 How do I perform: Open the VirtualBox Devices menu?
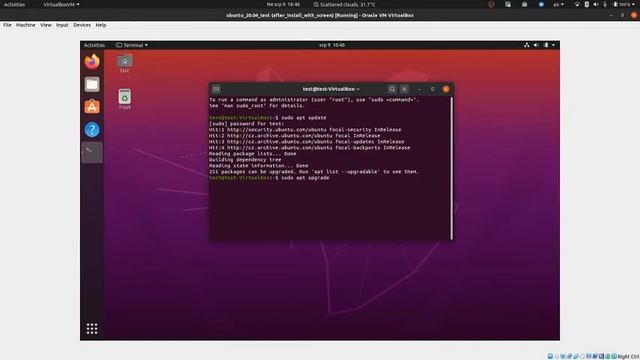tap(82, 25)
